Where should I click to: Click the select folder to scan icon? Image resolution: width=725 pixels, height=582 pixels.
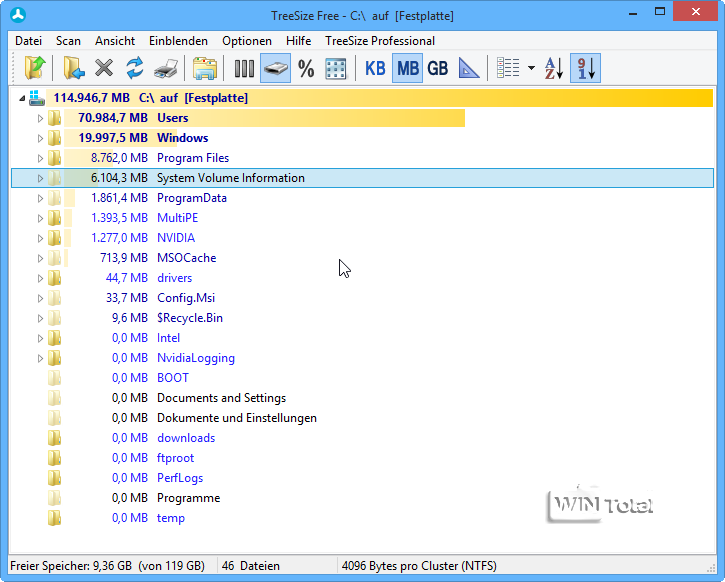[73, 69]
